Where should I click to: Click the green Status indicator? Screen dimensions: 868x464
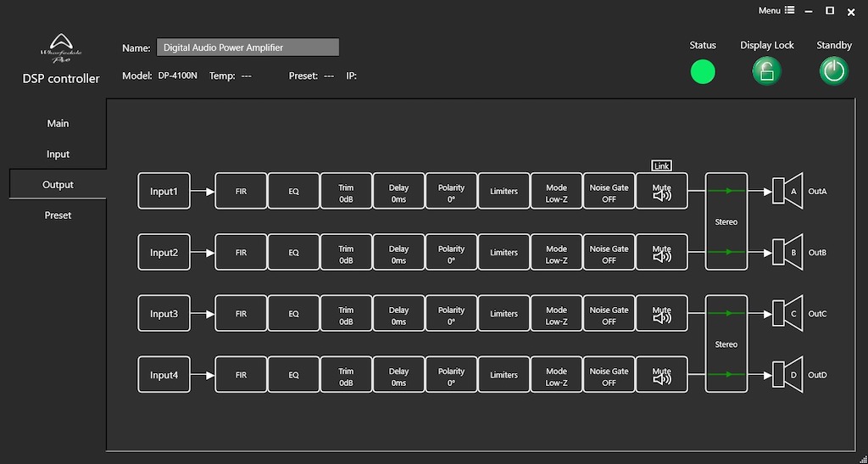click(x=703, y=72)
